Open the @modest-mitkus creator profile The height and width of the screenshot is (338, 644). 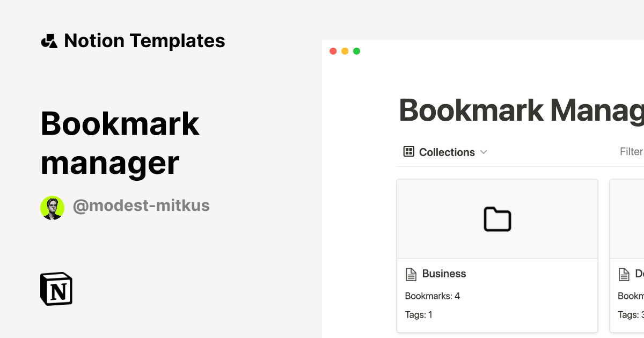point(141,206)
